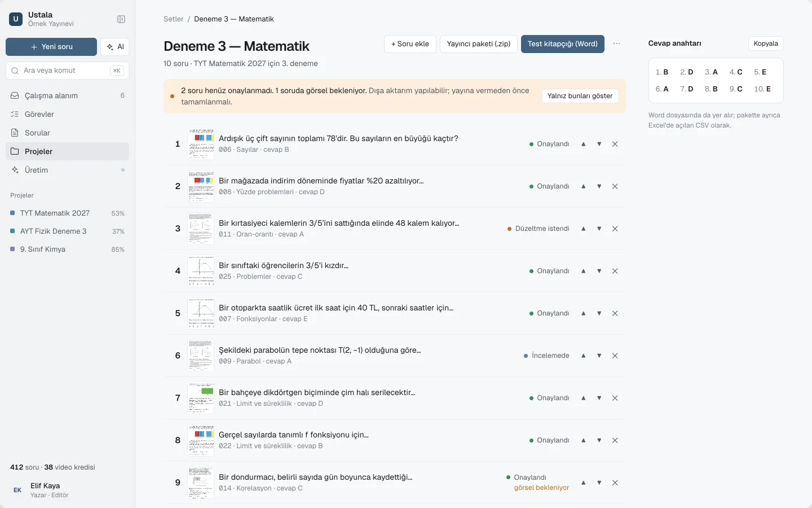This screenshot has width=812, height=508.
Task: Open the AYT Fizik Deneme 3 project
Action: coord(67,231)
